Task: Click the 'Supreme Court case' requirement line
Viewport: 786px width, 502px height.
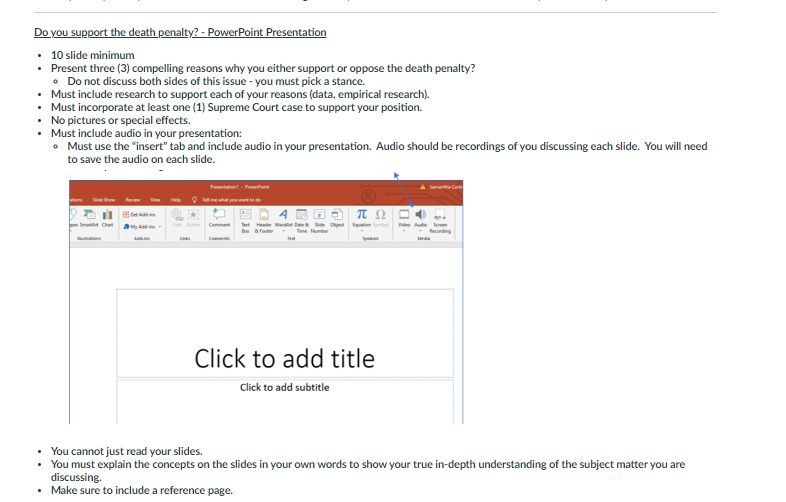Action: [x=237, y=107]
